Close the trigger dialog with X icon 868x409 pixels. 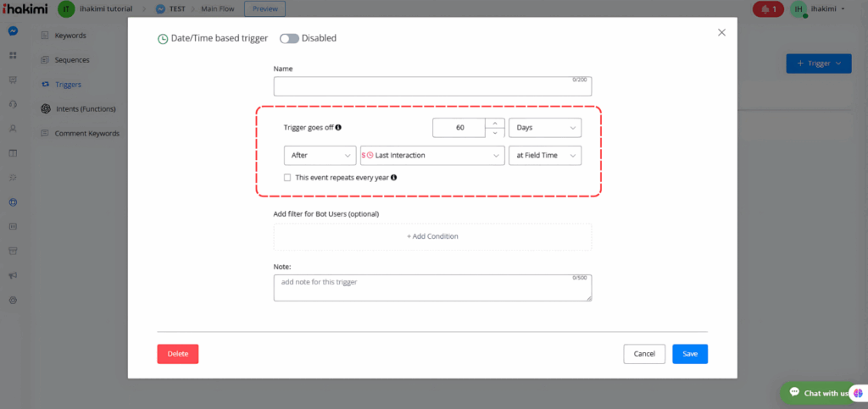[x=721, y=32]
